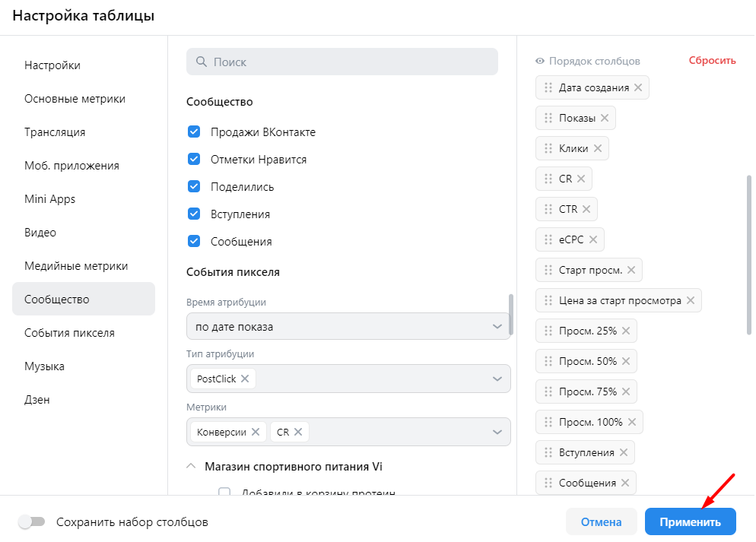This screenshot has height=542, width=756.
Task: Click the Применить button
Action: (690, 522)
